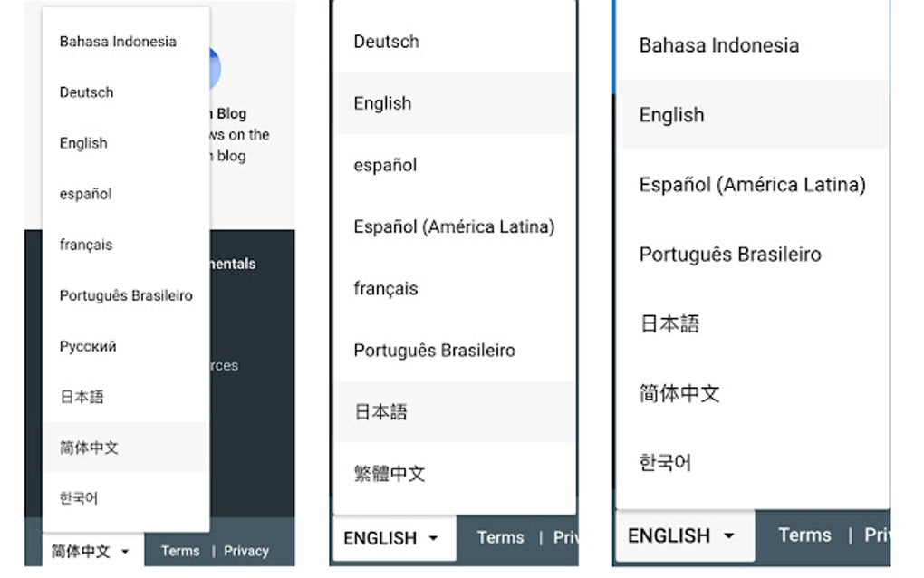Click the arrow beside 简体中文 in footer
Viewport: 924px width, 578px height.
[125, 551]
